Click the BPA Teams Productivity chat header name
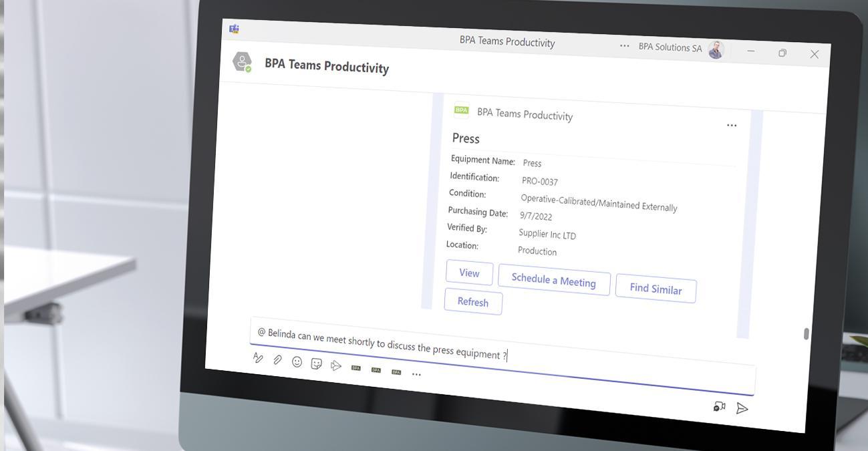The image size is (868, 451). click(x=327, y=66)
